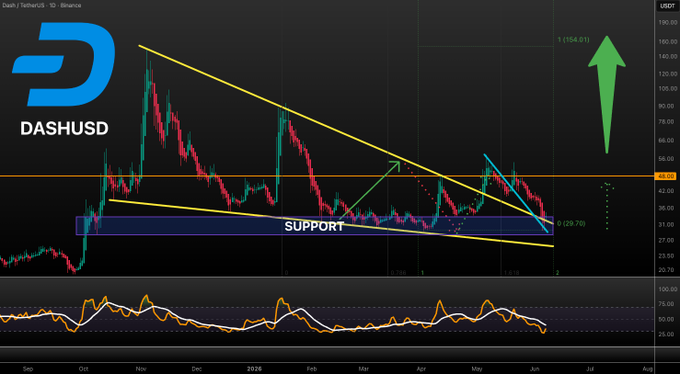Image resolution: width=680 pixels, height=374 pixels.
Task: Click the 2026 label on time axis
Action: 254,369
